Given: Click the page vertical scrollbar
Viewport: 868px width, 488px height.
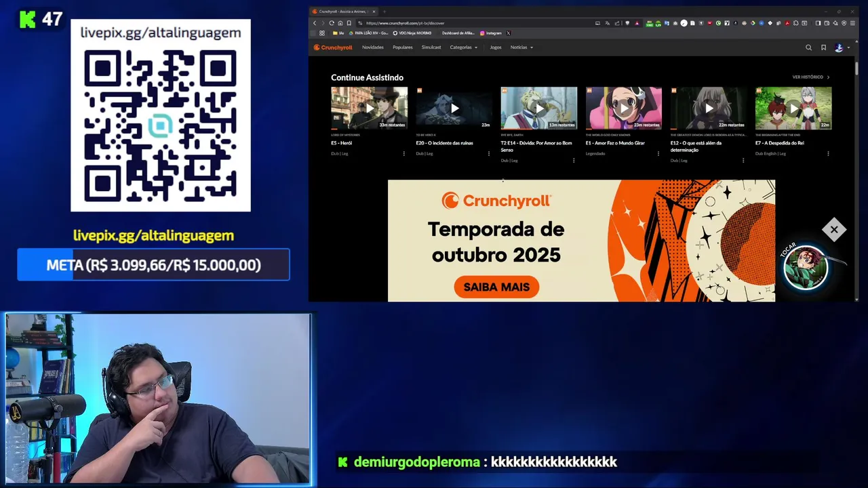Looking at the screenshot, I should pyautogui.click(x=856, y=68).
